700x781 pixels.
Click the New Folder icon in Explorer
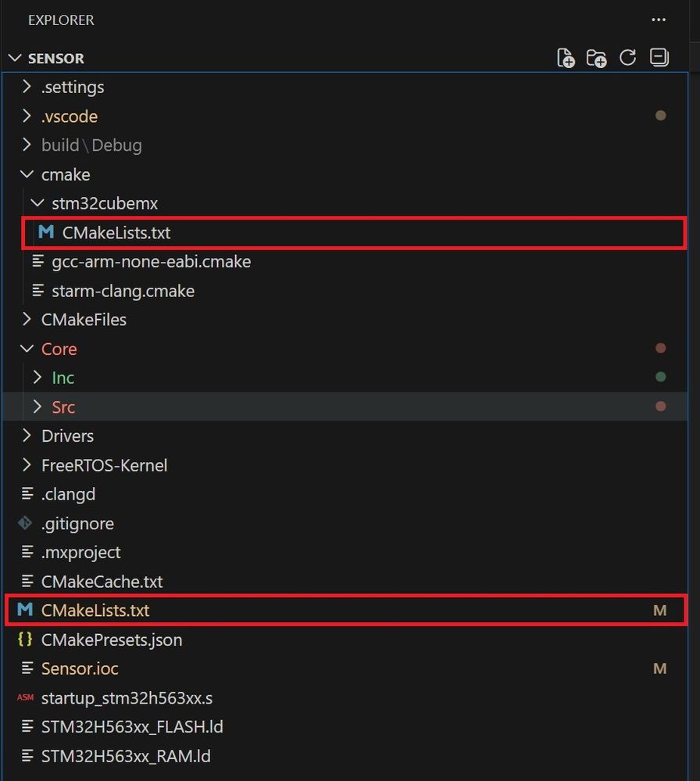(597, 57)
